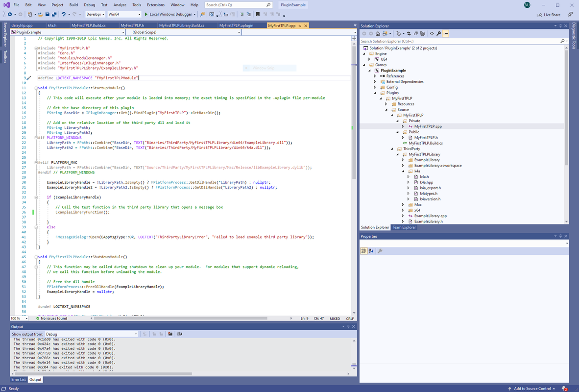This screenshot has width=579, height=392.
Task: Click the Save file disk icon
Action: point(47,14)
